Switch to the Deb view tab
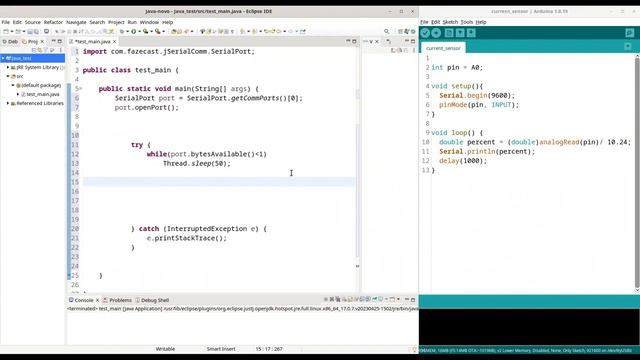Screen dimensions: 640x360 tap(10, 42)
